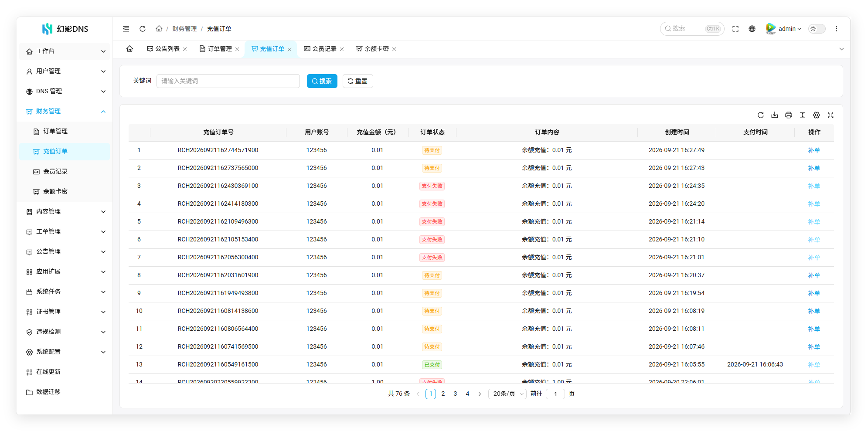Image resolution: width=868 pixels, height=431 pixels.
Task: Maximize the table fullscreen icon
Action: point(831,115)
